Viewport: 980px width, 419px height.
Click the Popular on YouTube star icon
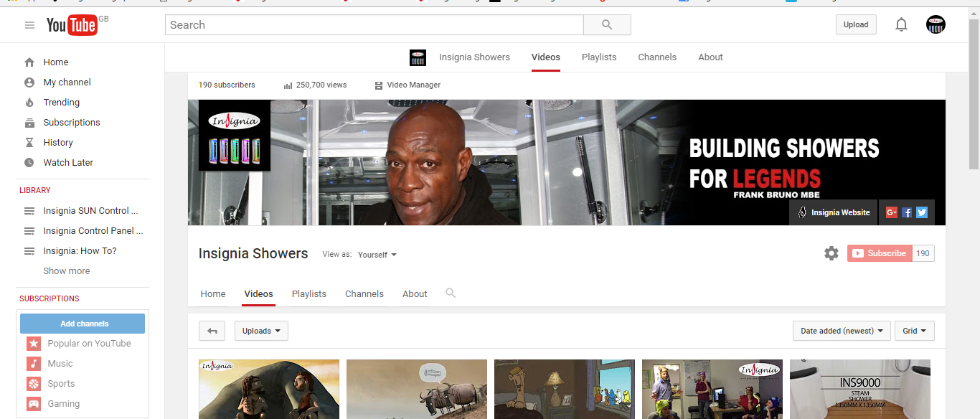(x=34, y=344)
